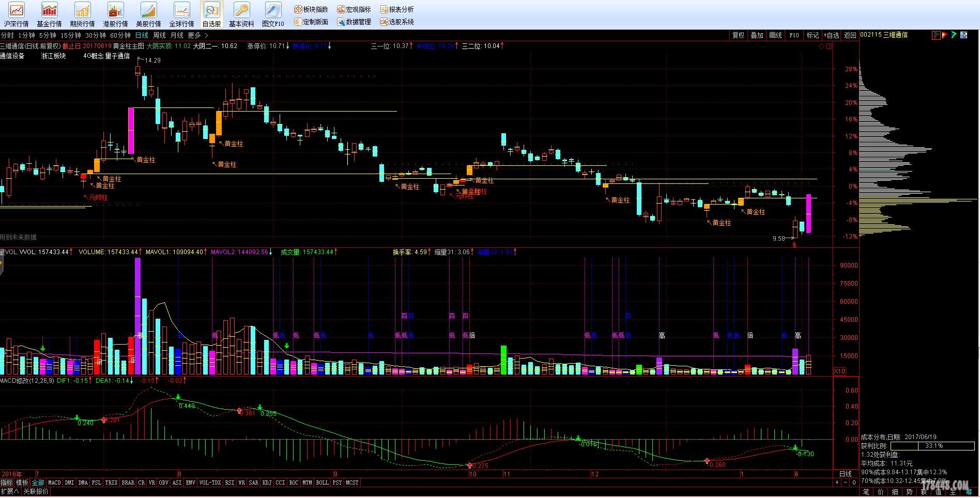
Task: Switch to 60分钟 period
Action: pyautogui.click(x=120, y=35)
